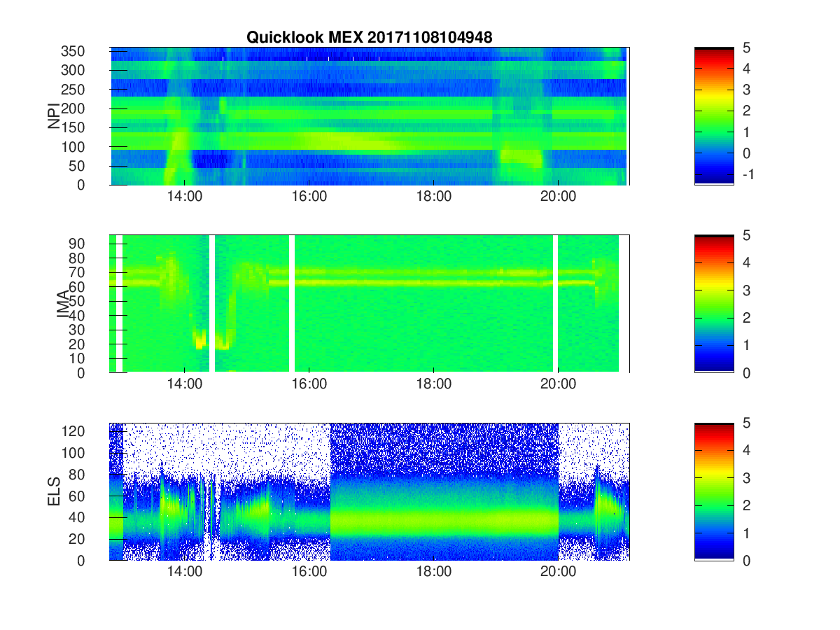Click inside the IMA spectrogram panel
840x630 pixels.
[369, 304]
